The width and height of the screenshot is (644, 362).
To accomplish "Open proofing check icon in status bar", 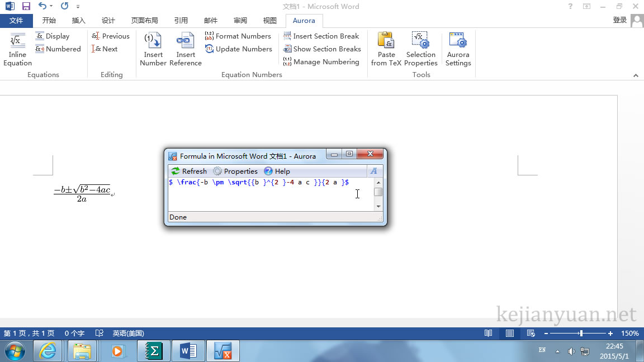I will 100,334.
